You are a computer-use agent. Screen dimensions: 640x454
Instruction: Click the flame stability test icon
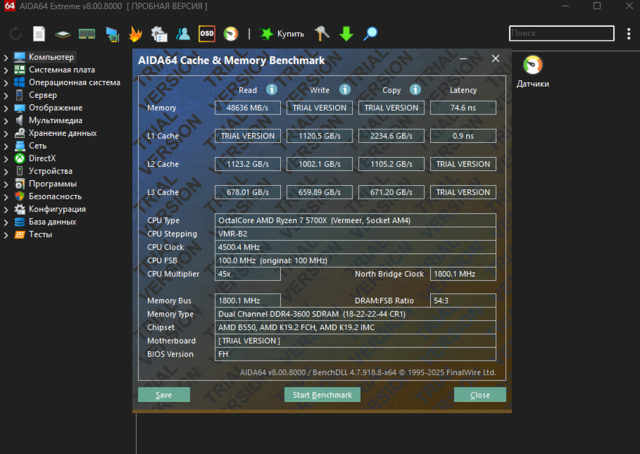point(135,34)
